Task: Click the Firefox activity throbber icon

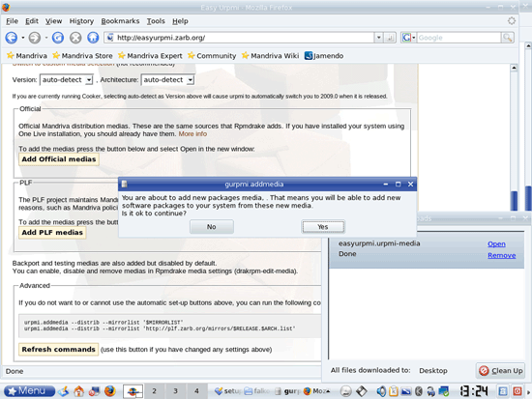Action: pos(512,21)
